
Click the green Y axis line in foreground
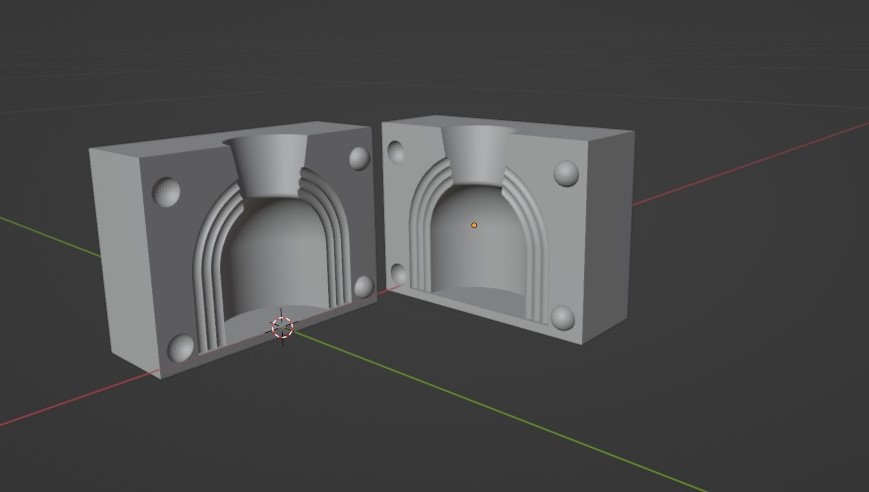499,412
